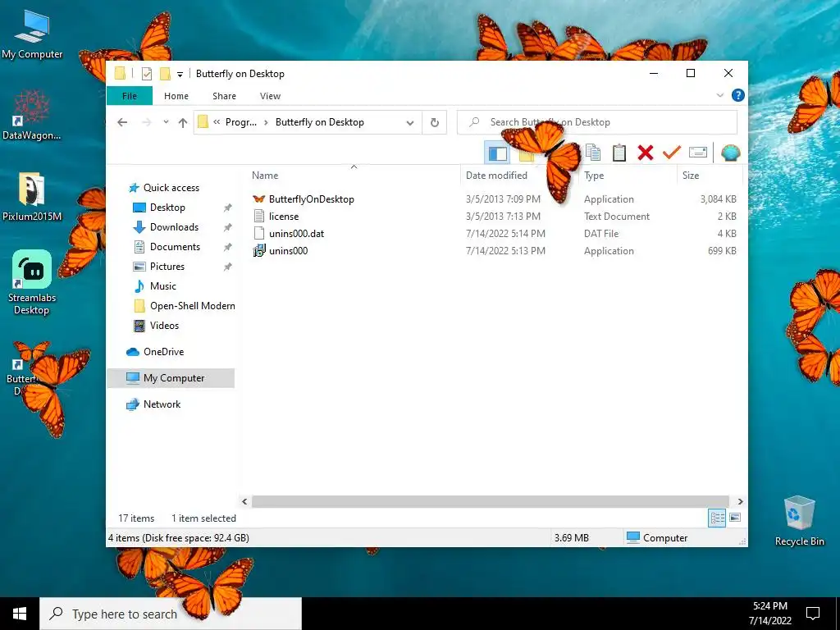
Task: Click the red X Delete icon
Action: pyautogui.click(x=646, y=153)
